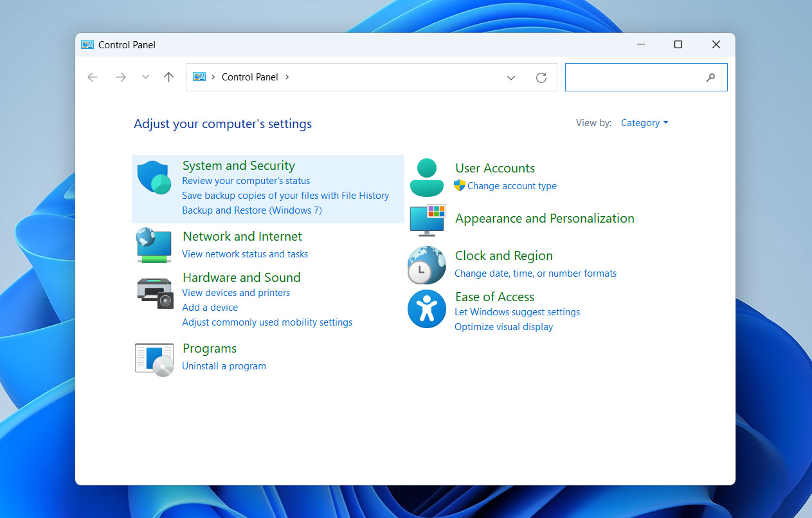Open User Accounts person icon
Image resolution: width=812 pixels, height=518 pixels.
pos(427,178)
